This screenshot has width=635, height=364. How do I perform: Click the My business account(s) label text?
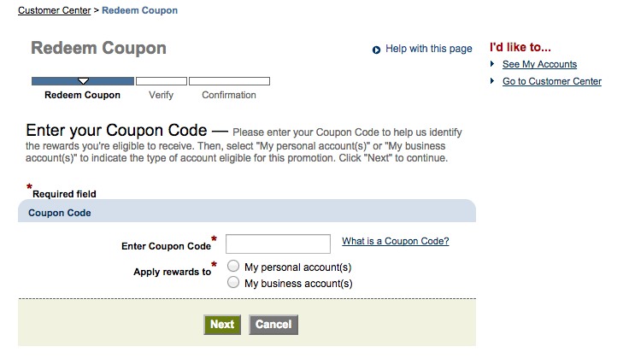[298, 284]
